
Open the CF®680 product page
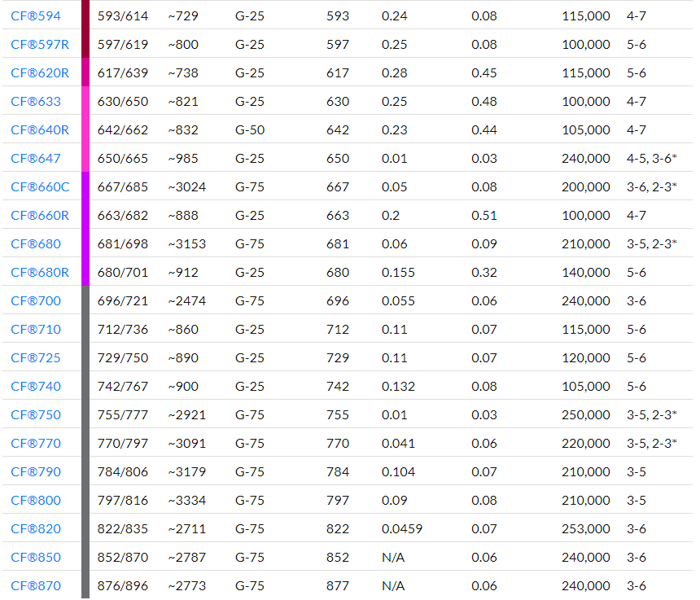point(36,244)
